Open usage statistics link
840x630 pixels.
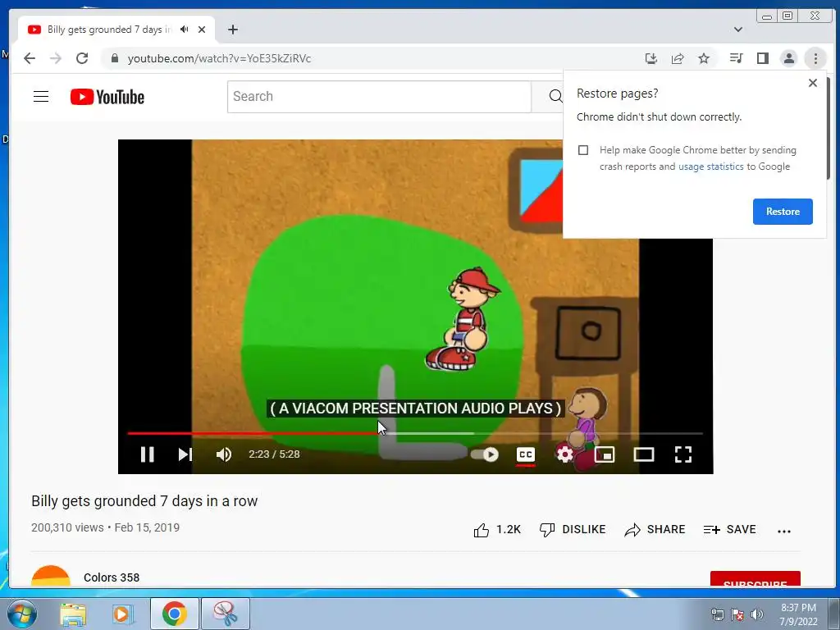[x=711, y=167]
